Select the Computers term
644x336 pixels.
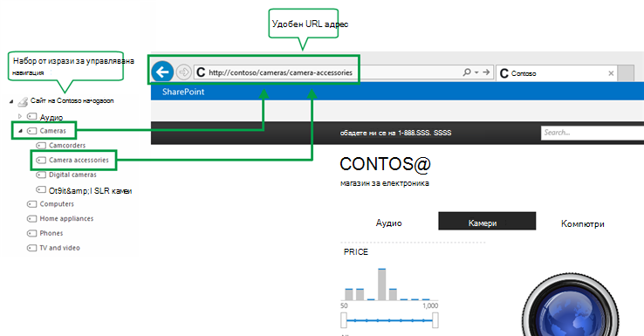pyautogui.click(x=57, y=203)
